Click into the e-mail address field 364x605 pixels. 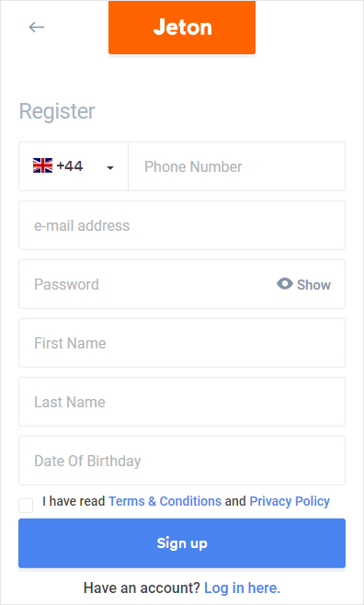tap(182, 225)
